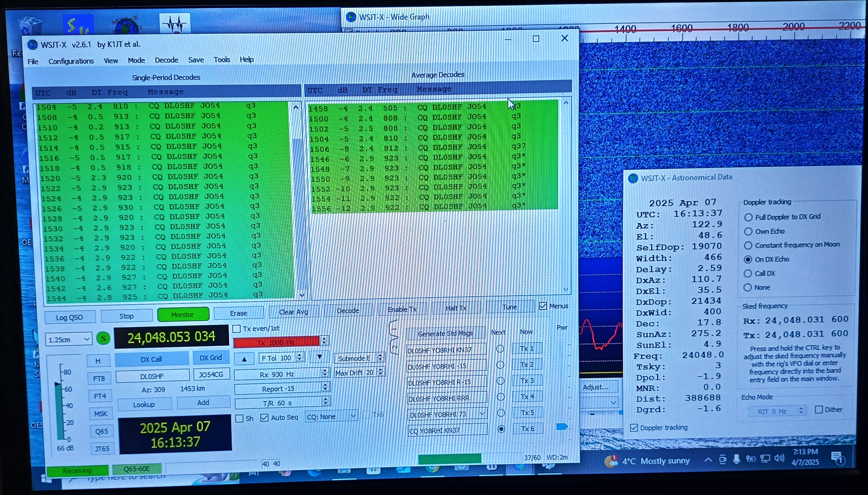Image resolution: width=868 pixels, height=495 pixels.
Task: Toggle the Menus checkbox
Action: [x=543, y=306]
